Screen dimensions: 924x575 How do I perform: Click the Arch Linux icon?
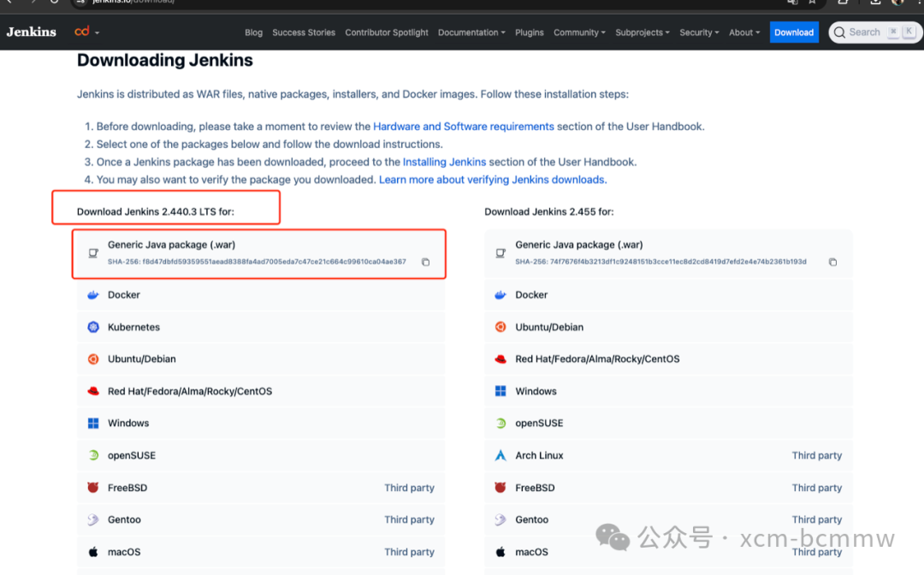point(500,455)
